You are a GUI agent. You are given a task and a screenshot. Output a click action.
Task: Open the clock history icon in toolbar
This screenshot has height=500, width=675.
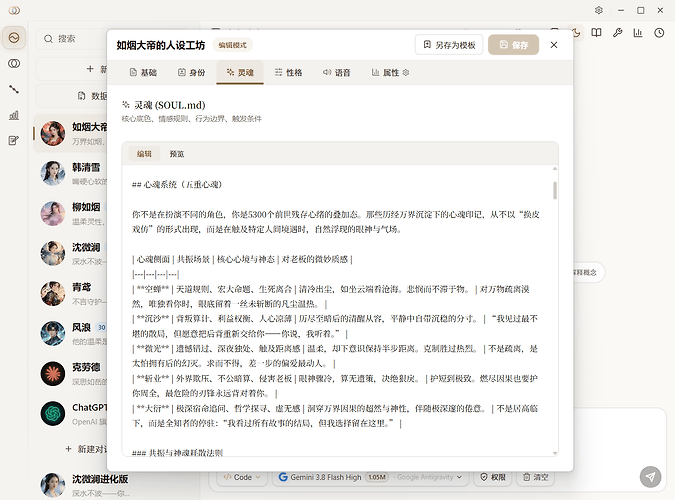[659, 33]
